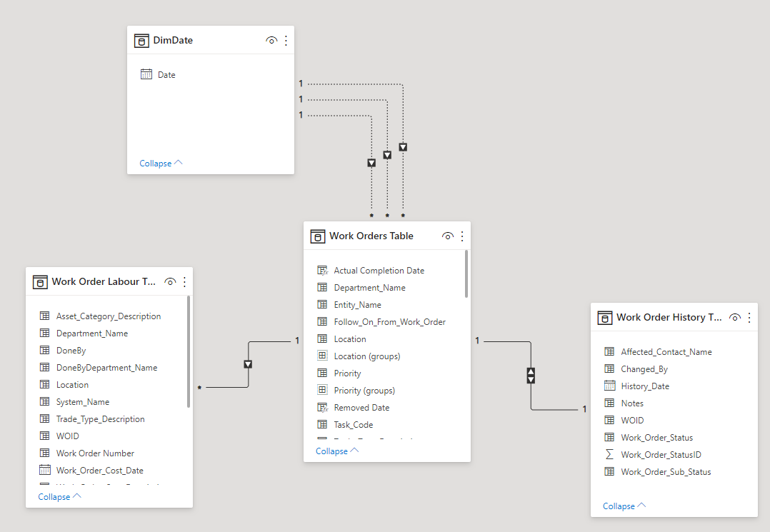The height and width of the screenshot is (532, 770).
Task: Click the Work Orders Table scrollbar
Action: [466, 273]
